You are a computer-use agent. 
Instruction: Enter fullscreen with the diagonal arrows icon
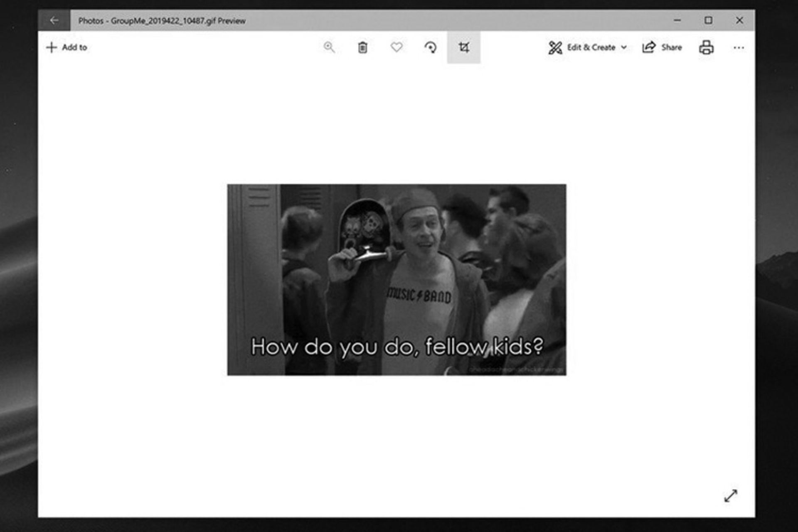[x=731, y=495]
